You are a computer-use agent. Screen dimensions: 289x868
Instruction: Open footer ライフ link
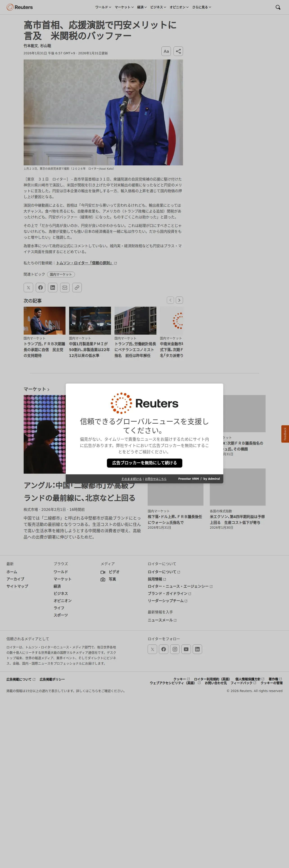pyautogui.click(x=59, y=608)
